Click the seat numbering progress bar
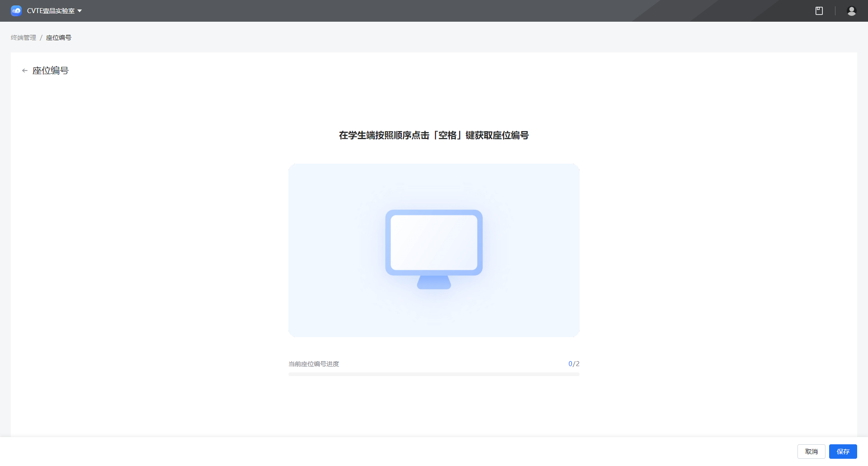 point(434,374)
